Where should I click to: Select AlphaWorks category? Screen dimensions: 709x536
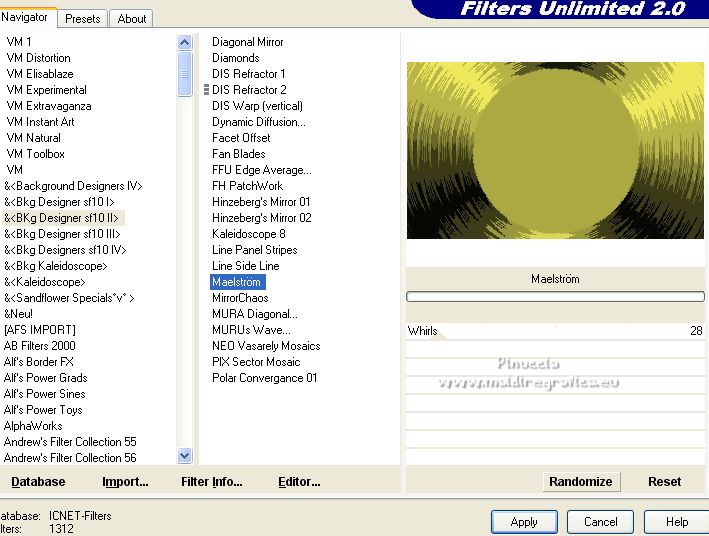[x=33, y=426]
